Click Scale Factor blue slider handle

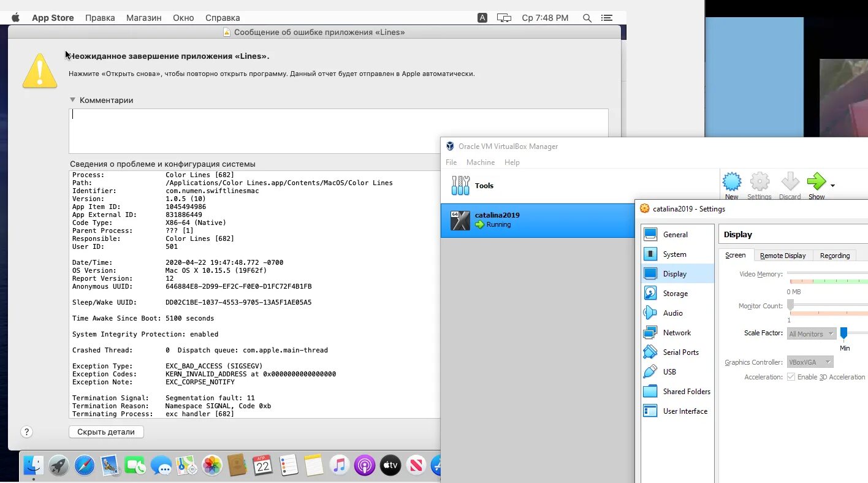tap(843, 333)
